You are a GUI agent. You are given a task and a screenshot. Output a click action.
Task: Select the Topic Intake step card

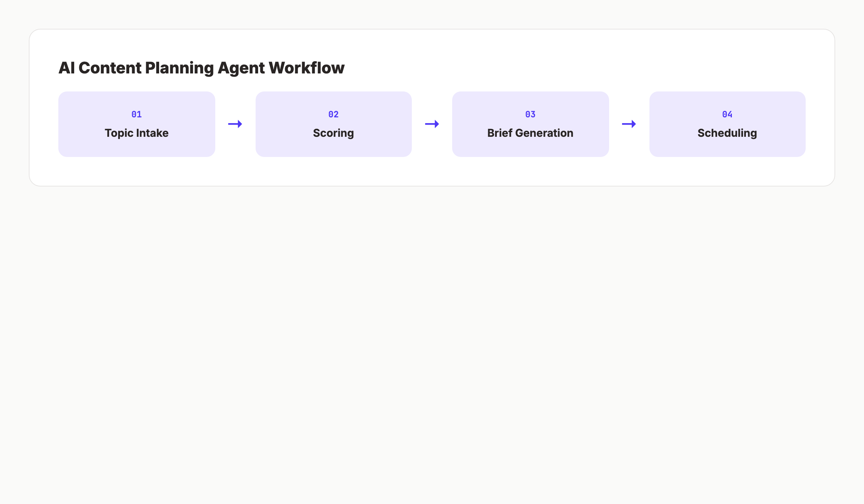[137, 124]
